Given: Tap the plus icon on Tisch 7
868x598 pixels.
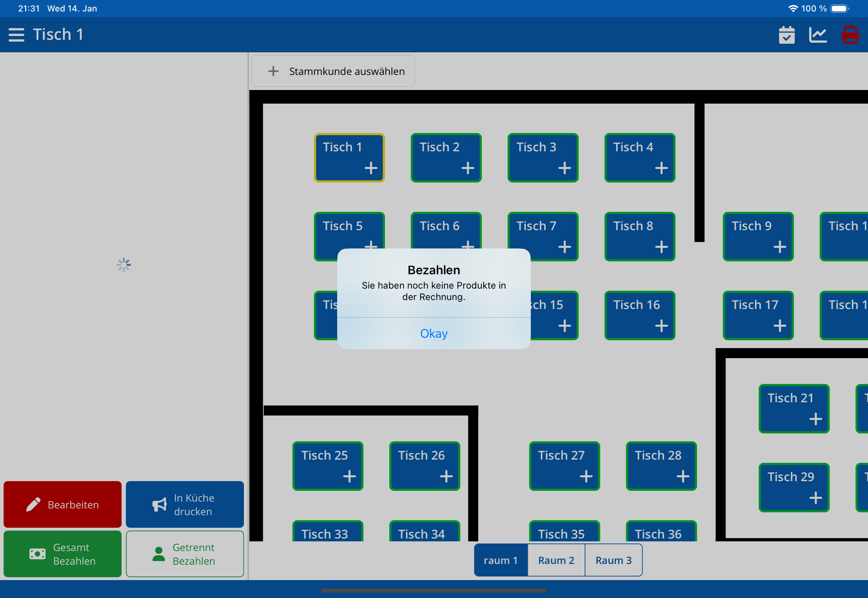Looking at the screenshot, I should pyautogui.click(x=565, y=247).
